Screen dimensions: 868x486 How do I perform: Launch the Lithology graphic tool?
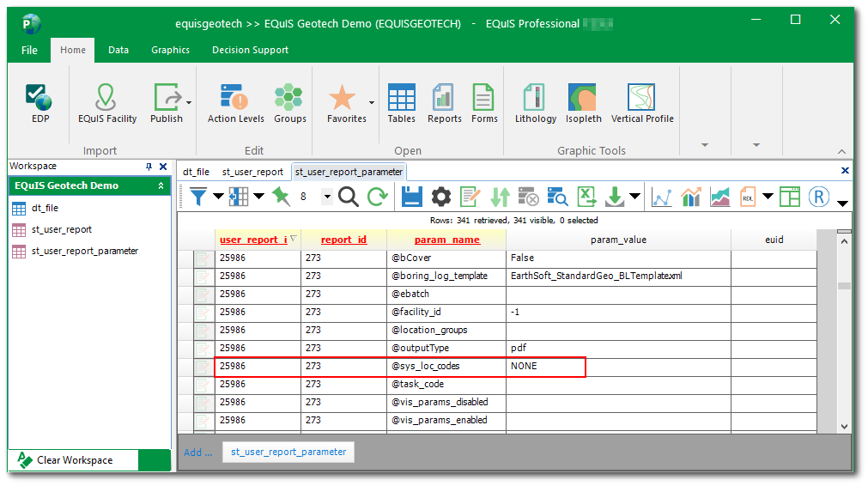[x=535, y=103]
